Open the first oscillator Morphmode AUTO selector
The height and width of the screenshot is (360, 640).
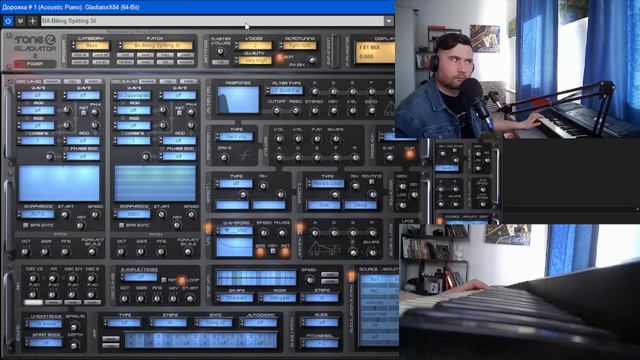(x=38, y=214)
